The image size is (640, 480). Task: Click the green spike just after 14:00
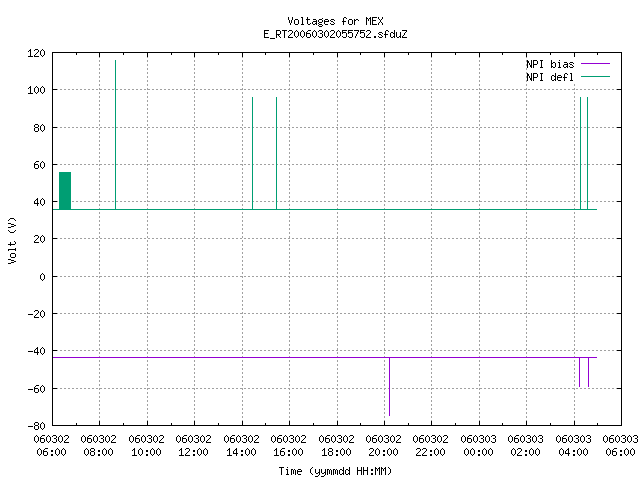tap(253, 153)
